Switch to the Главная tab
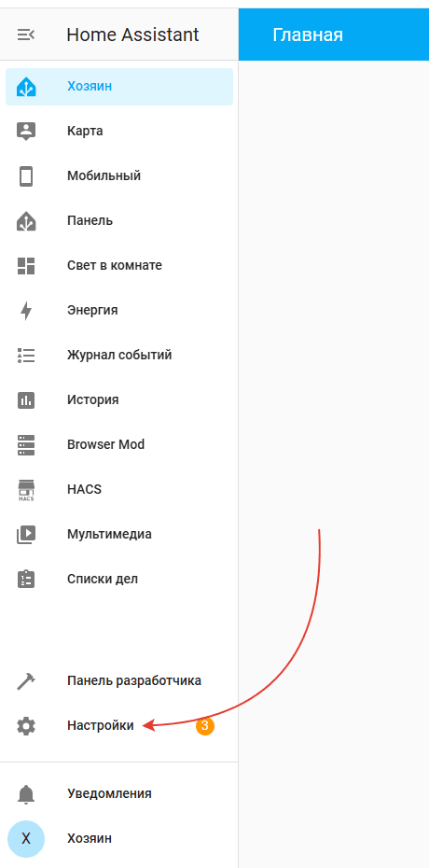Viewport: 429px width, 868px height. 308,35
